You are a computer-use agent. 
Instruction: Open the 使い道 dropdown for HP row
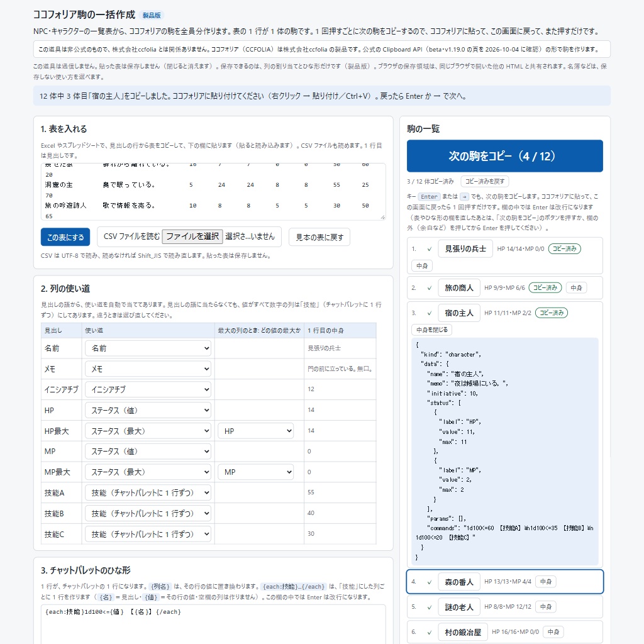148,410
